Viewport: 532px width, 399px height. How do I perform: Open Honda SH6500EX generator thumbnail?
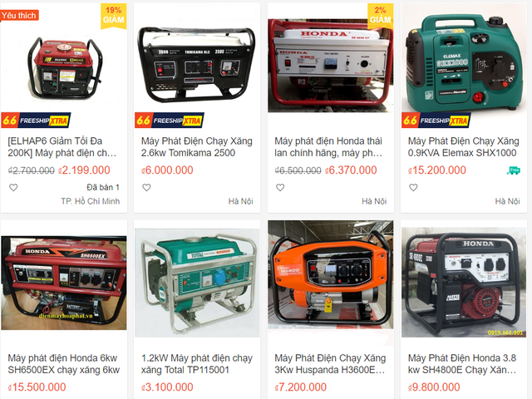[x=64, y=283]
